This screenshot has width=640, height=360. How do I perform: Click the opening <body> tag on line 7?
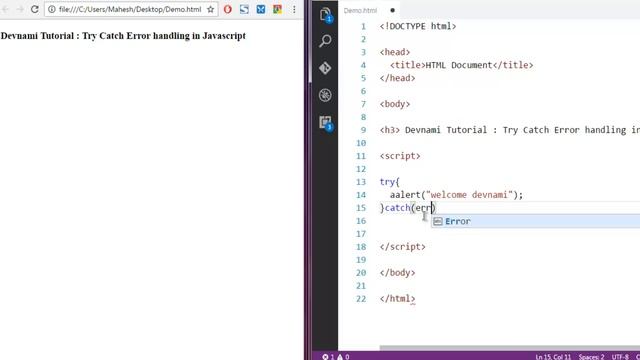pos(395,104)
